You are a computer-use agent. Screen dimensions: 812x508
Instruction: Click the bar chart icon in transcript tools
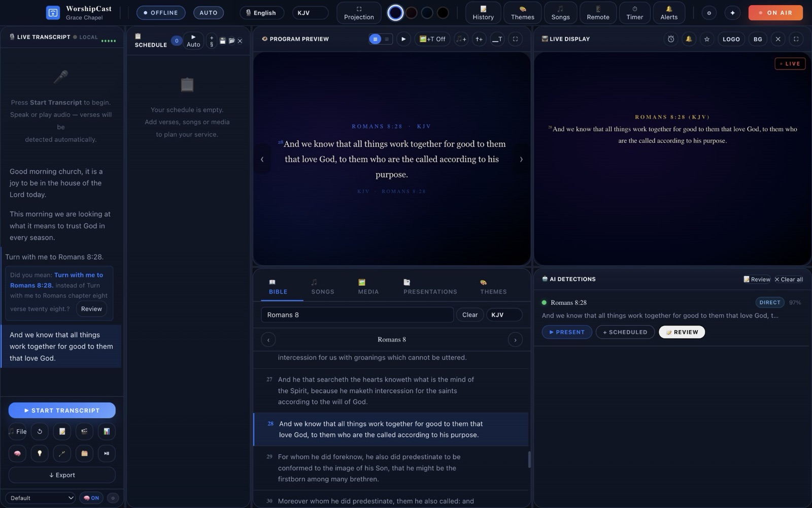(107, 431)
